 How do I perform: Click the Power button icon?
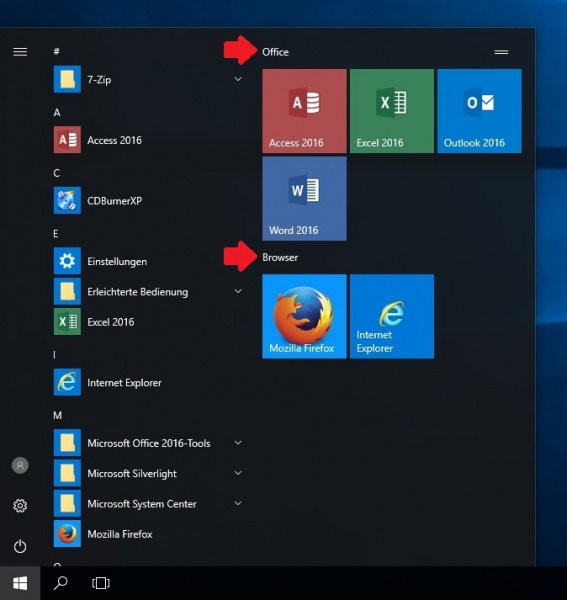pyautogui.click(x=20, y=546)
